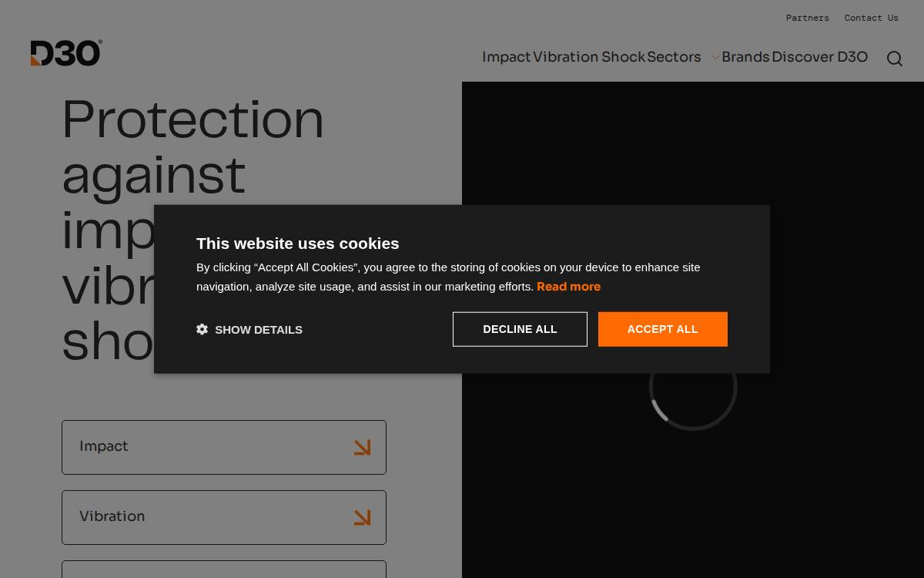924x578 pixels.
Task: Select the Impact card button
Action: (224, 447)
